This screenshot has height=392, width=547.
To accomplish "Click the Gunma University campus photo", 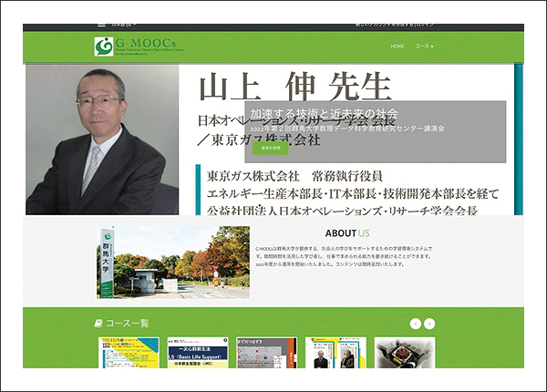I will [x=173, y=263].
